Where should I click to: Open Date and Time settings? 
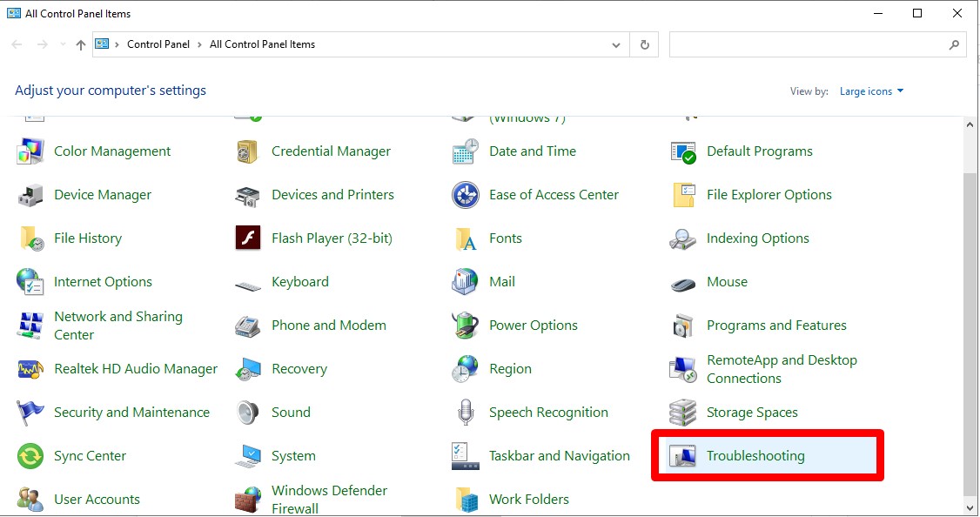point(533,151)
